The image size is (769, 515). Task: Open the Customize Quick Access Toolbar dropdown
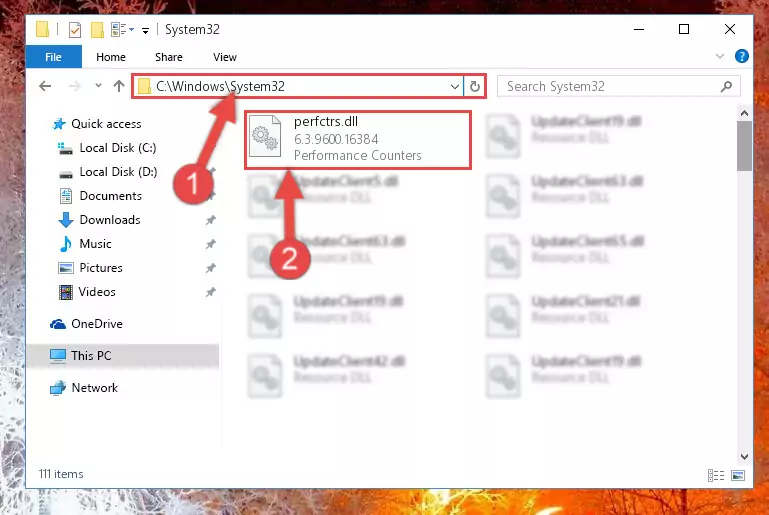coord(145,30)
